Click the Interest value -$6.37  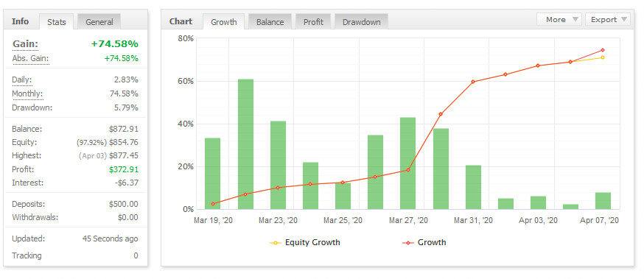click(127, 183)
